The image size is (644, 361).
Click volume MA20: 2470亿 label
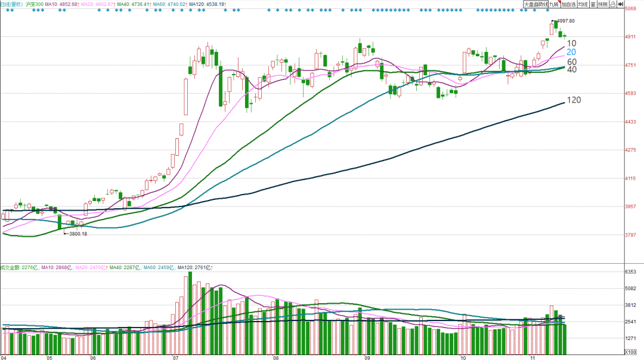[92, 268]
